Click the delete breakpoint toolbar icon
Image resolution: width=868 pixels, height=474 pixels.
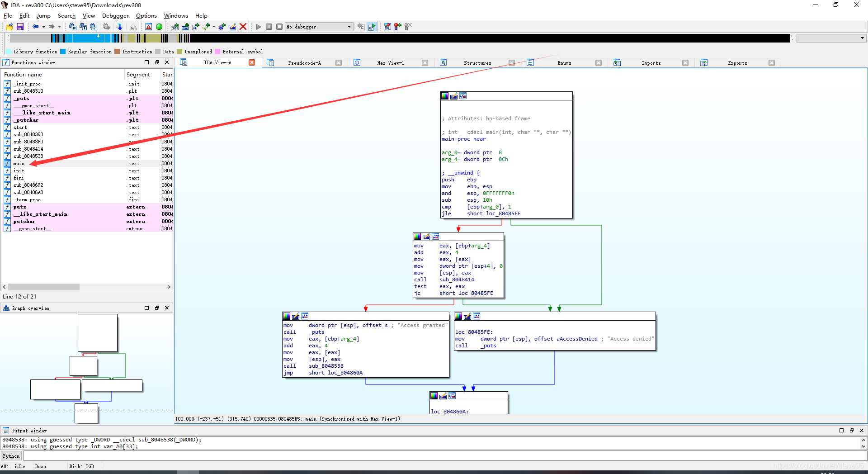(408, 27)
